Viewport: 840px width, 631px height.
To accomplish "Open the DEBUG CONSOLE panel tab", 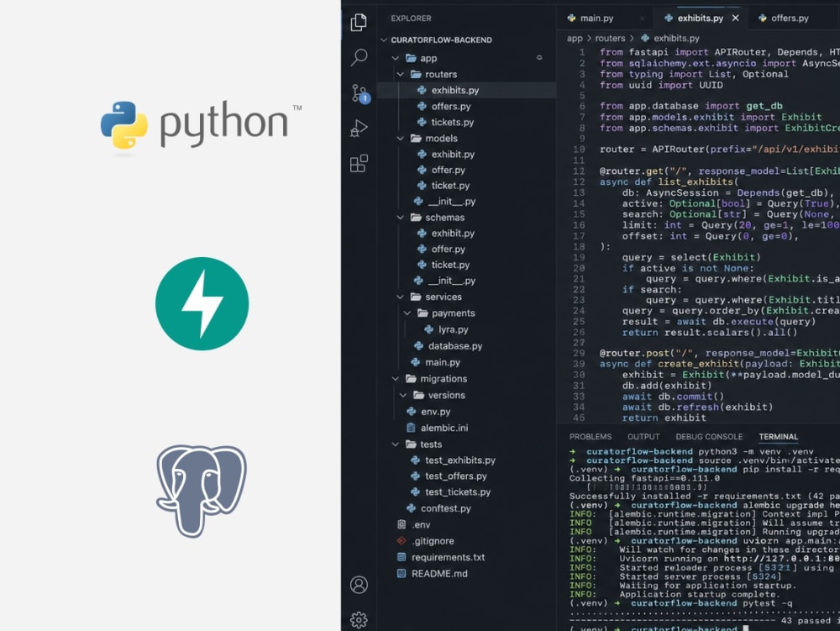I will [x=709, y=437].
